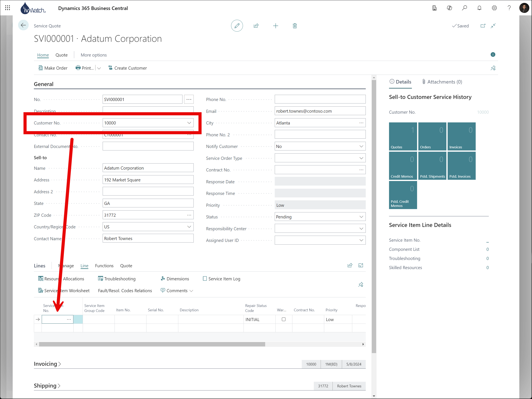Open the help question mark
The width and height of the screenshot is (532, 399).
[x=509, y=8]
